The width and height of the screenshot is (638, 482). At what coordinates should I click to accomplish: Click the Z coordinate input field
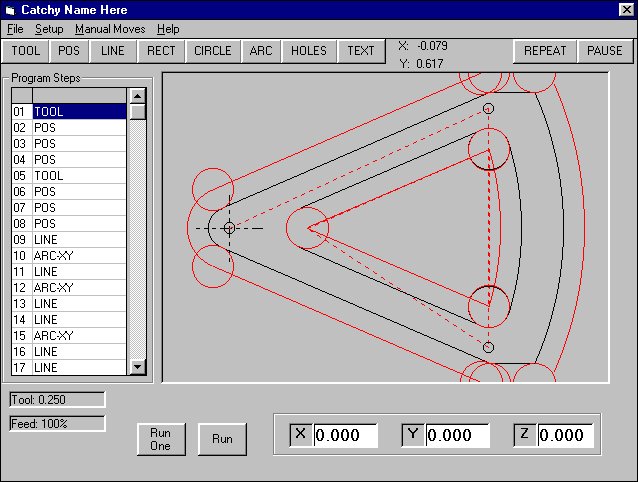565,435
